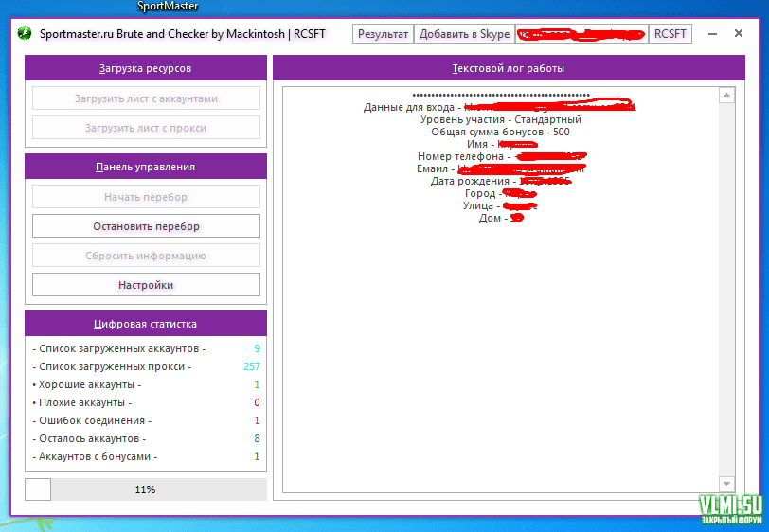Click the 11% progress bar
769x532 pixels.
(146, 489)
